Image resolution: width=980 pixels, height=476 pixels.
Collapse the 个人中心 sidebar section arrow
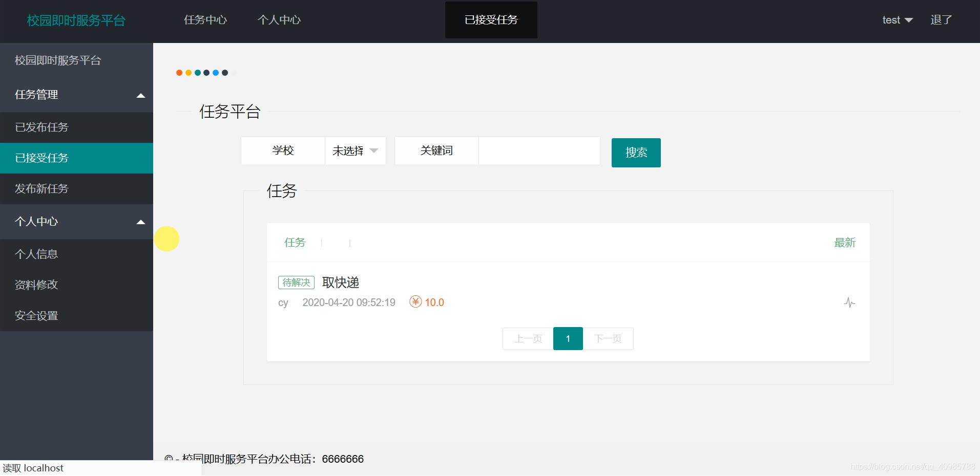[141, 222]
